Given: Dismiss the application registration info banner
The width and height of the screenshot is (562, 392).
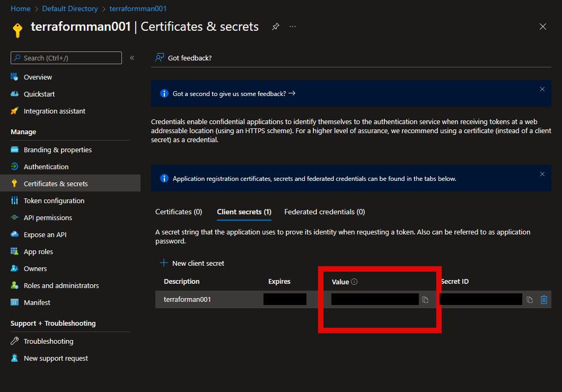Looking at the screenshot, I should click(542, 175).
